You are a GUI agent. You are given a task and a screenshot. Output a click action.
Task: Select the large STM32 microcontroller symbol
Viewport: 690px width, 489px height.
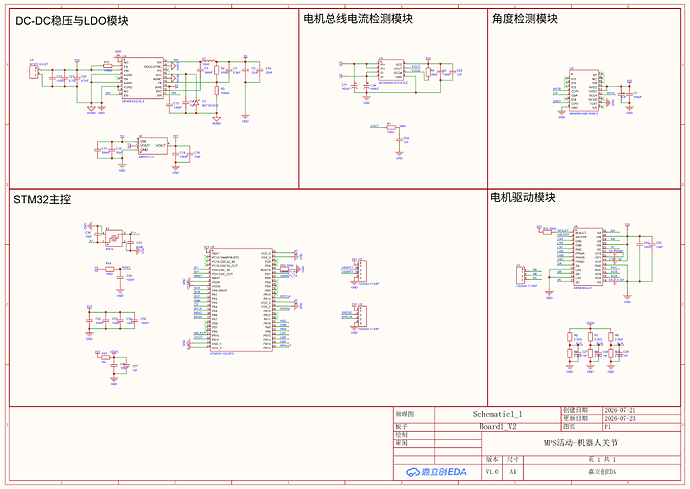242,300
